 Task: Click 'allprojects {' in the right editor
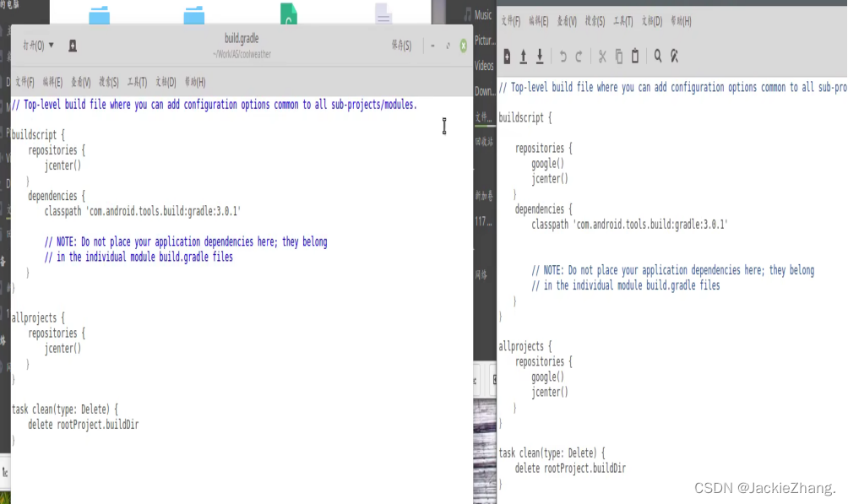coord(525,346)
